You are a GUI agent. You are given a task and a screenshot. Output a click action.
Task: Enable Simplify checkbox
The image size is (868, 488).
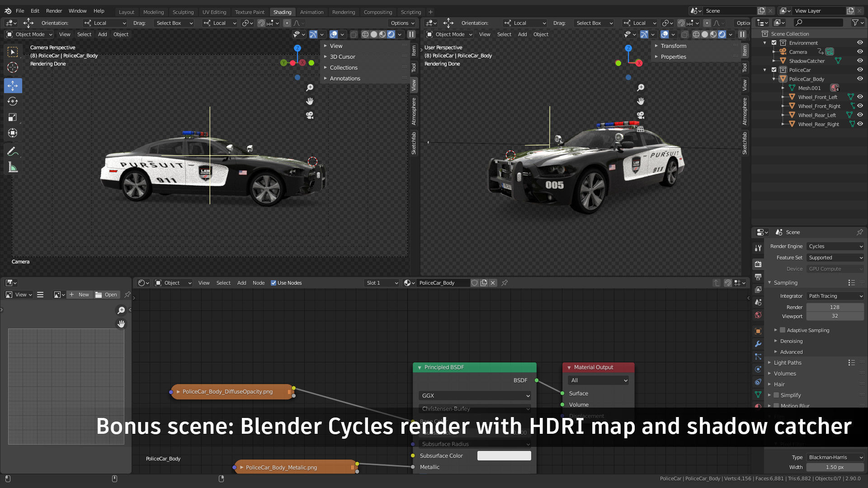[x=776, y=395]
